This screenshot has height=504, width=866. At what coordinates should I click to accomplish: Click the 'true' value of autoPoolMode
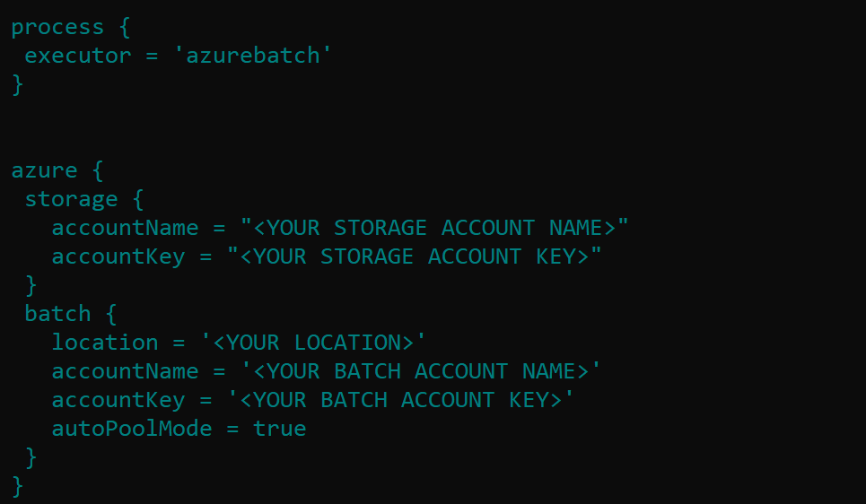[x=280, y=429]
